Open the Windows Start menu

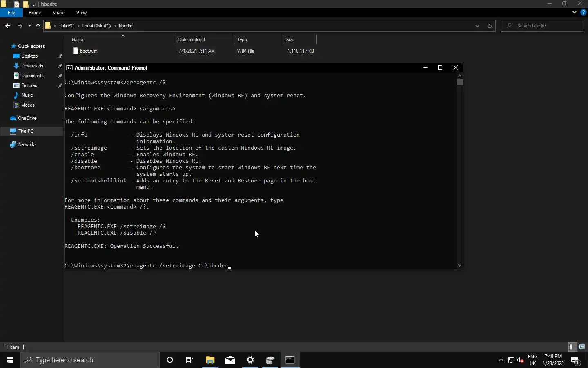click(10, 360)
